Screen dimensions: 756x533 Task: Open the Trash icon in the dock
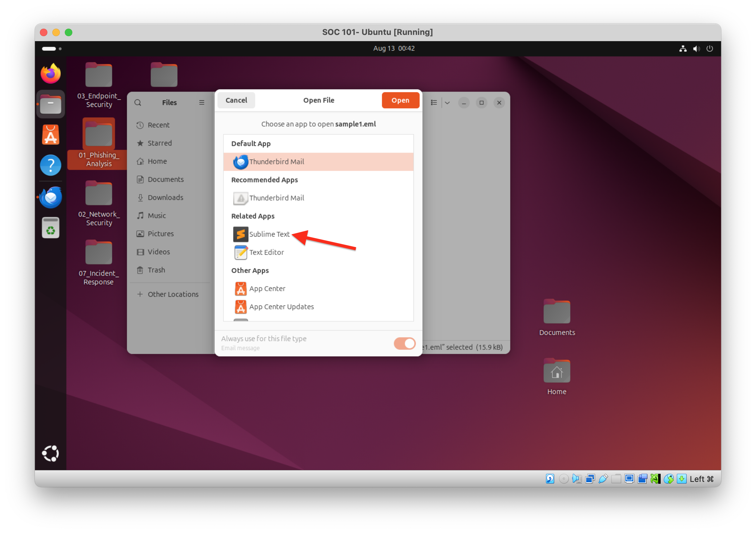coord(50,228)
